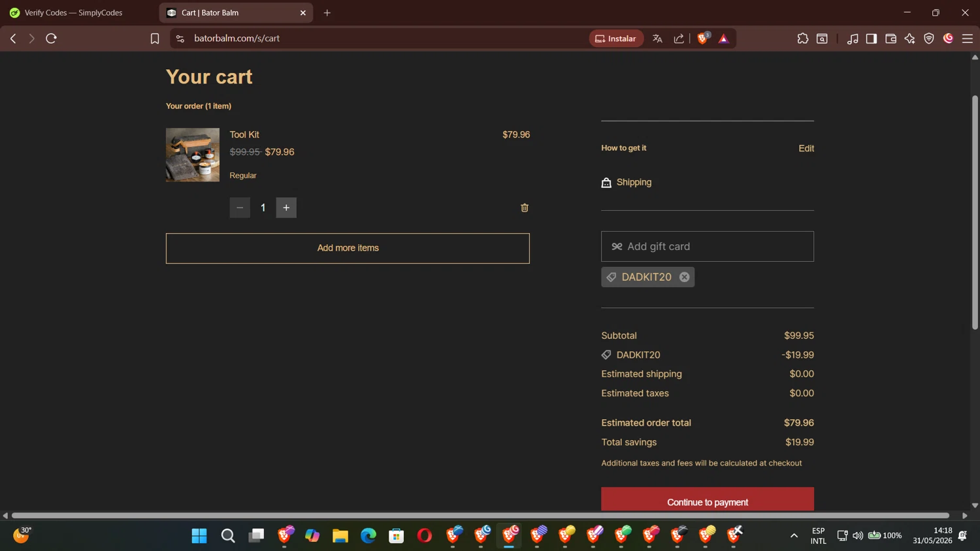Toggle the browser sidebar panel

[x=872, y=39]
